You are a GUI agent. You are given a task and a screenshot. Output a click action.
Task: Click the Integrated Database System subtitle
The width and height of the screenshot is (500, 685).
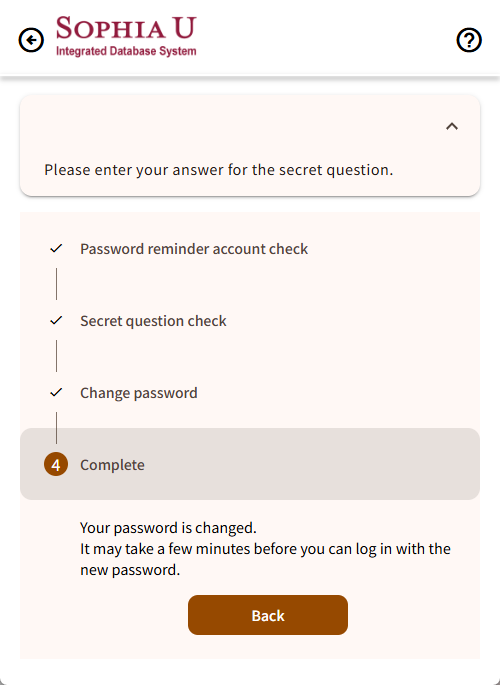(126, 52)
